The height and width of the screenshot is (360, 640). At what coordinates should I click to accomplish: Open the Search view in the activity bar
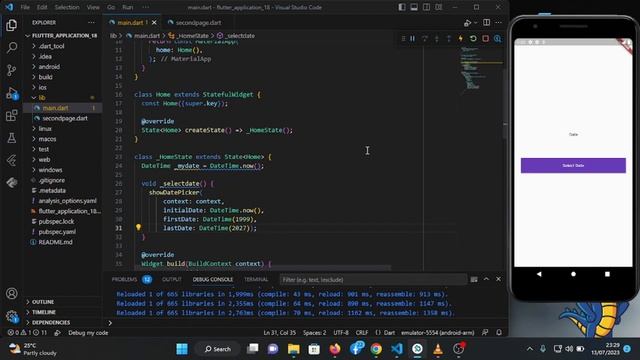click(11, 48)
